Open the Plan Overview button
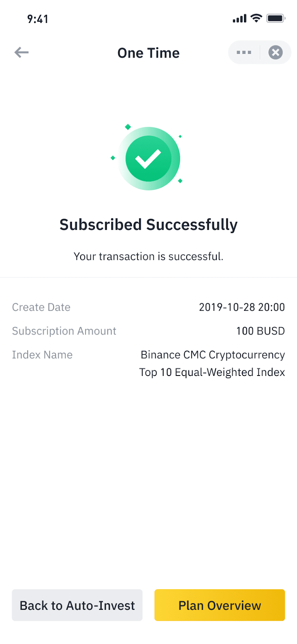The height and width of the screenshot is (644, 297). pyautogui.click(x=219, y=605)
